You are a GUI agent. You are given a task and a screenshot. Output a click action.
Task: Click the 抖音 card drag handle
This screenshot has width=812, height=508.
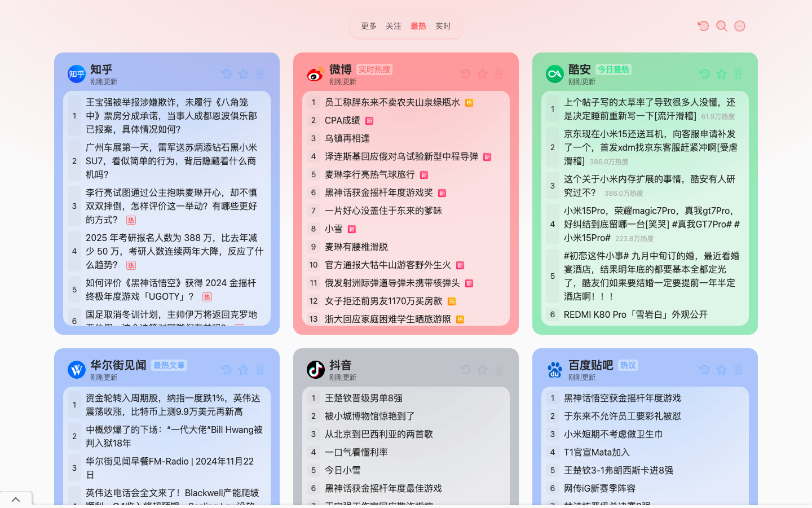coord(499,370)
